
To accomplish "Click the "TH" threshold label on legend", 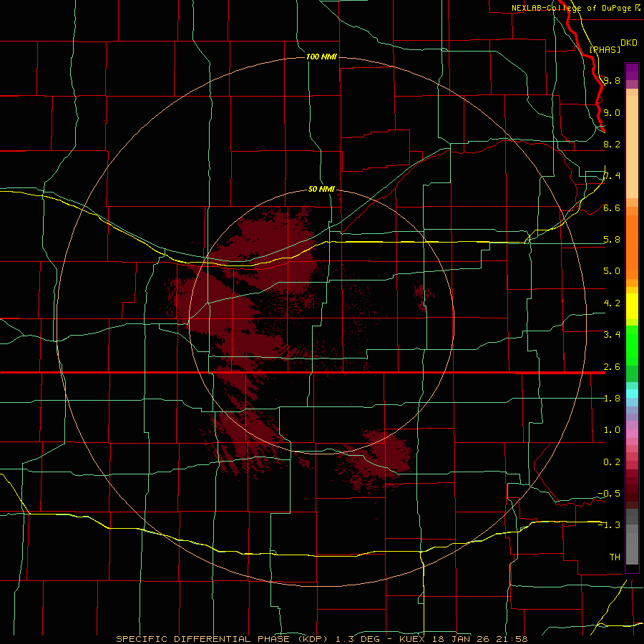I will (x=615, y=557).
